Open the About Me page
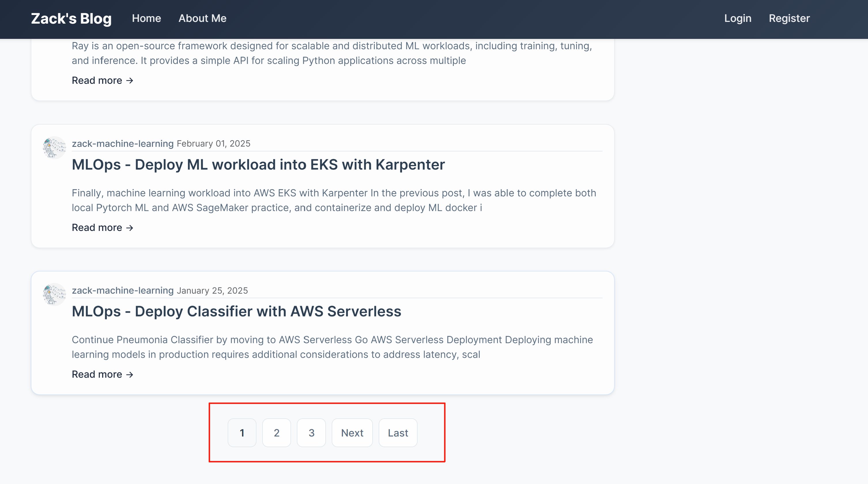Viewport: 868px width, 484px height. 202,18
